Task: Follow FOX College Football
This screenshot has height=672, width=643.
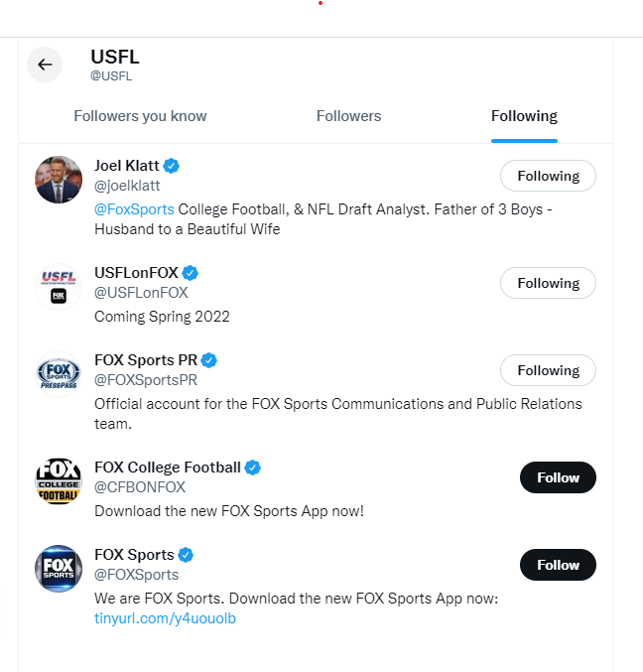Action: click(x=558, y=477)
